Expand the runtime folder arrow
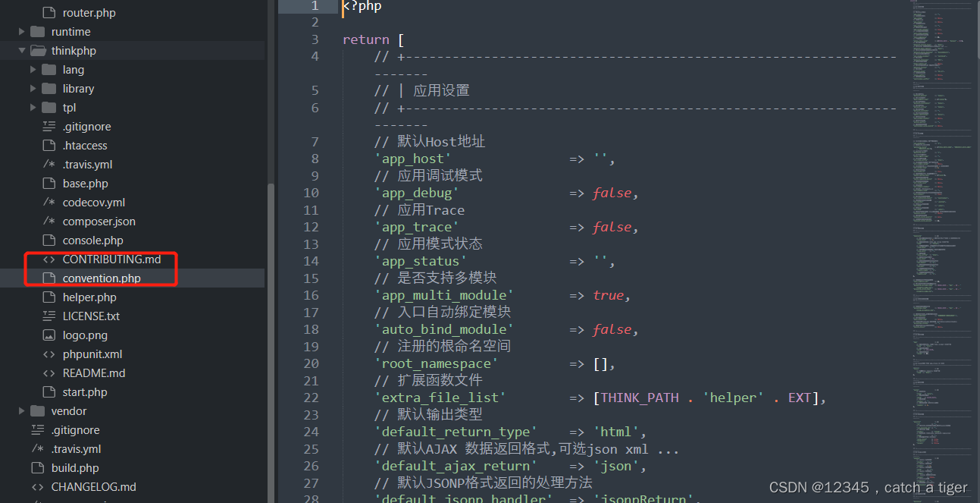The image size is (980, 503). point(21,32)
